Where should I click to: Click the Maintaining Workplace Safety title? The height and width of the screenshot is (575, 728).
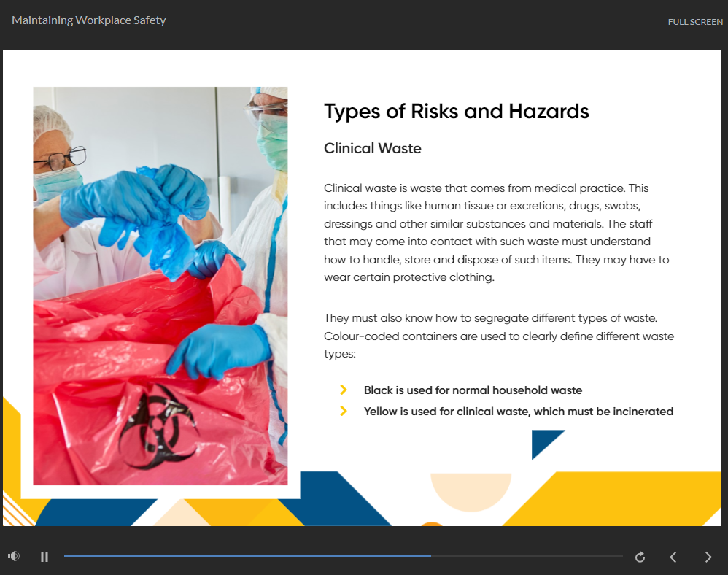[x=89, y=20]
